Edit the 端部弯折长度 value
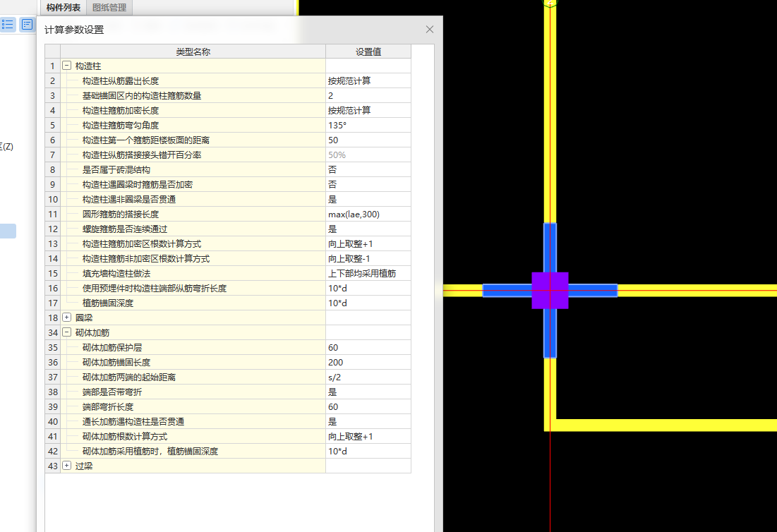This screenshot has width=777, height=532. (x=368, y=406)
